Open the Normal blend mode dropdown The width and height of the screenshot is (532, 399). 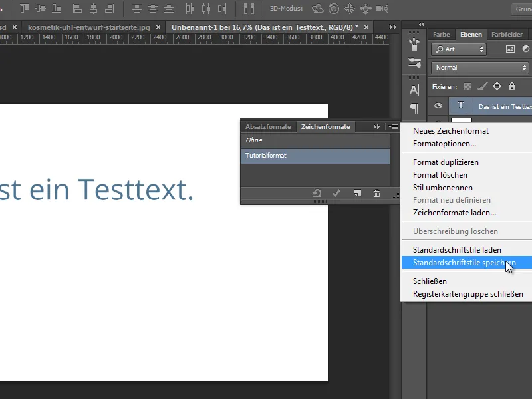pyautogui.click(x=480, y=68)
